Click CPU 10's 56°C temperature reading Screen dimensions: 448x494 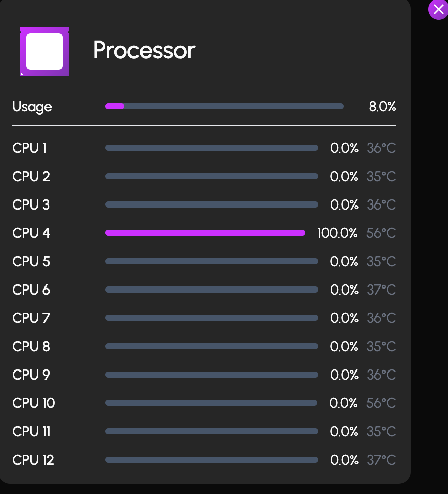tap(381, 403)
